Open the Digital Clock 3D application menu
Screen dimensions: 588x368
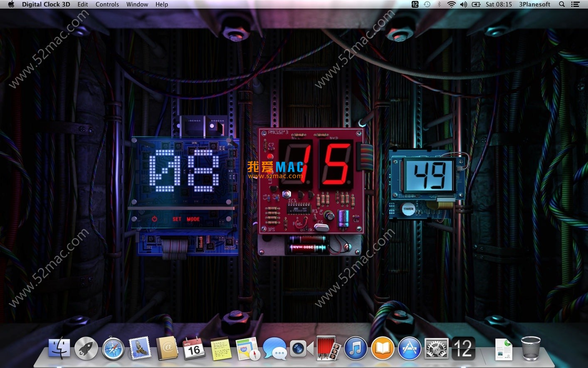click(46, 4)
